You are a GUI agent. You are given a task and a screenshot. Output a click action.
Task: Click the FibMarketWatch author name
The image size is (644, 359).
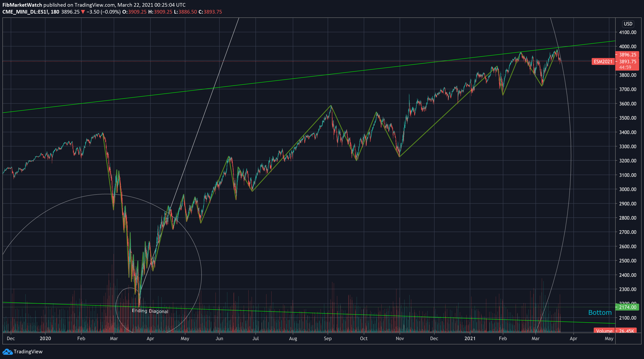click(x=22, y=5)
